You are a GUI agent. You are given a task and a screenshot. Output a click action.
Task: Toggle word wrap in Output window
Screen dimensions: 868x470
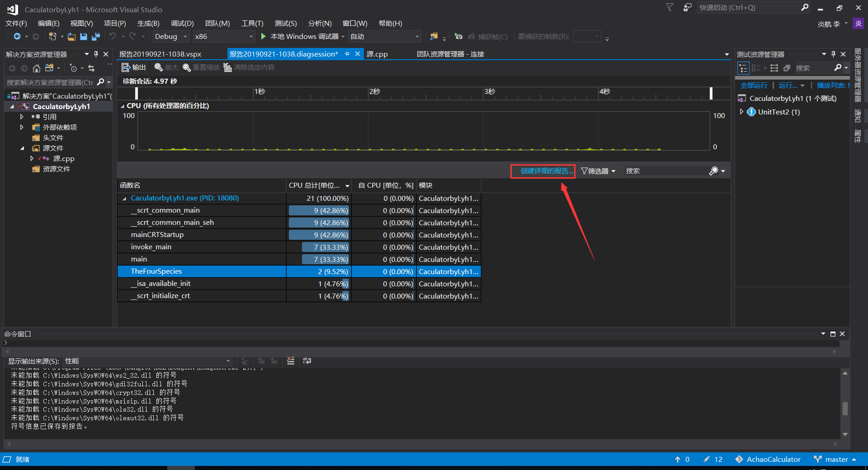pyautogui.click(x=307, y=361)
